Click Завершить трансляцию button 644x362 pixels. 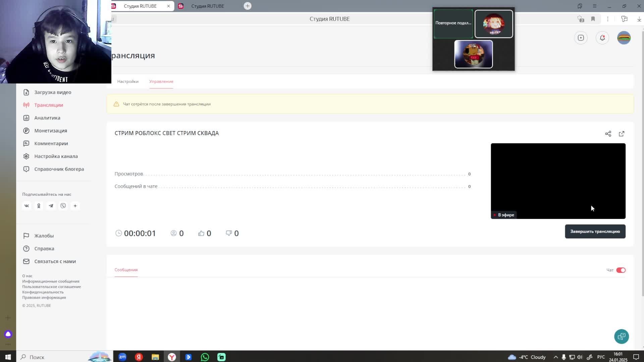click(x=595, y=232)
